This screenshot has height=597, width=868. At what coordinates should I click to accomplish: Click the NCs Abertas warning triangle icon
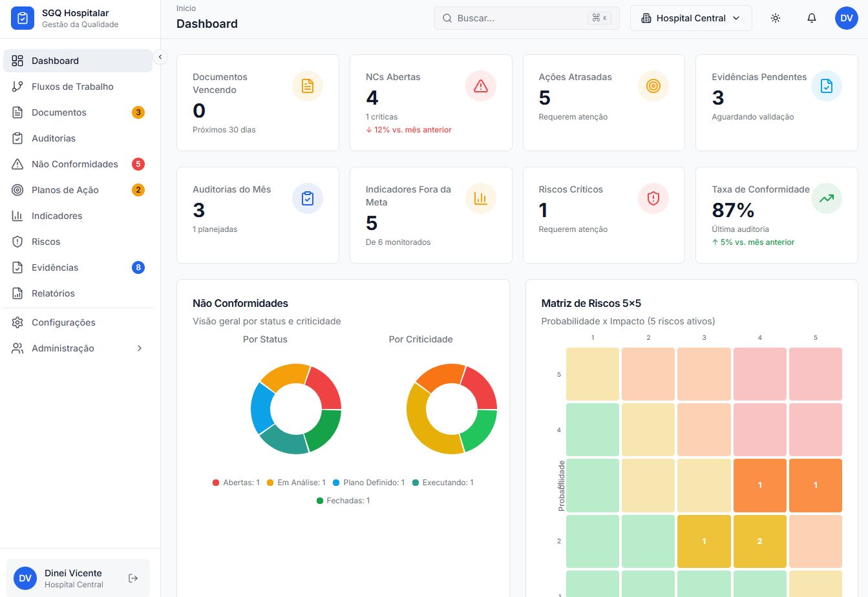(x=480, y=86)
